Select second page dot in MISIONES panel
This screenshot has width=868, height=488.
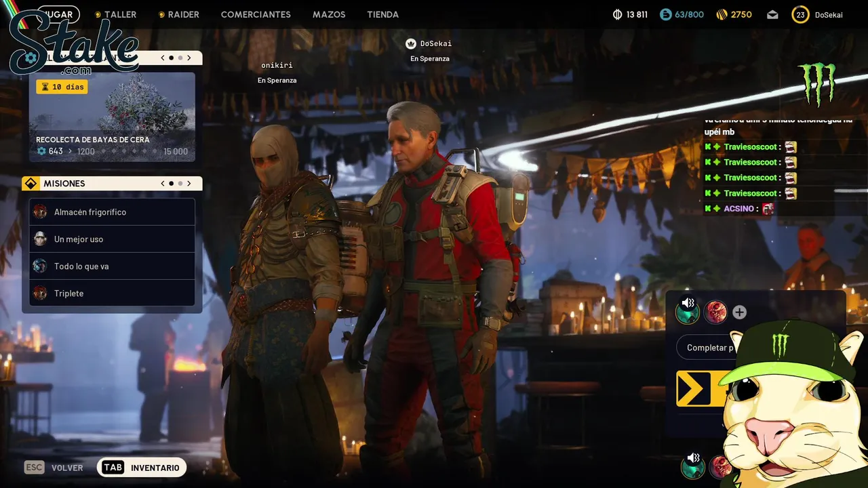point(180,184)
